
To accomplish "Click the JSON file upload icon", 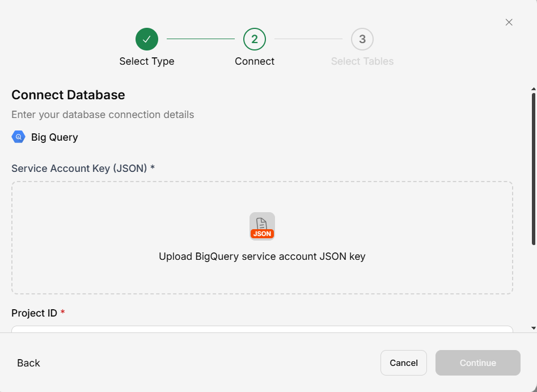I will coord(262,226).
